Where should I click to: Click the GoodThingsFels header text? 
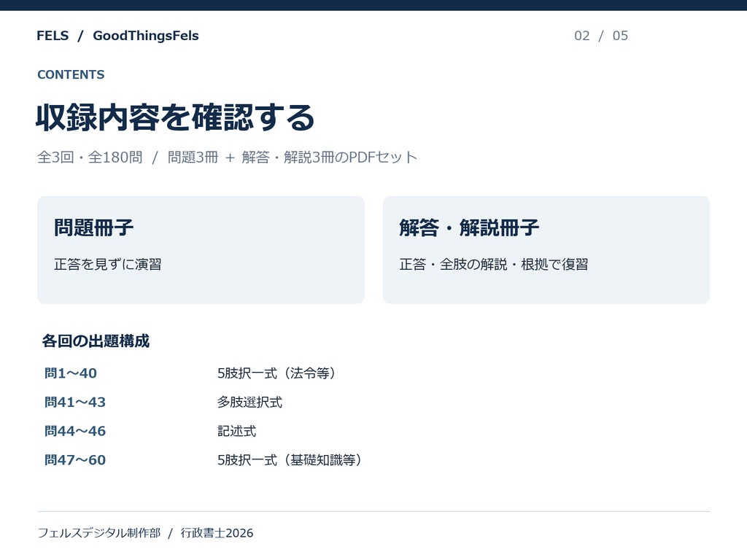pyautogui.click(x=146, y=36)
